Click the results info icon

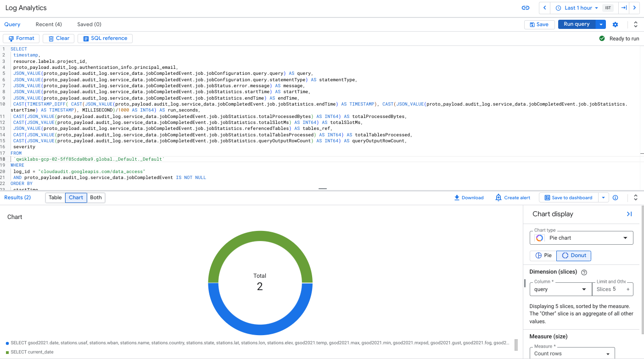[x=616, y=197]
